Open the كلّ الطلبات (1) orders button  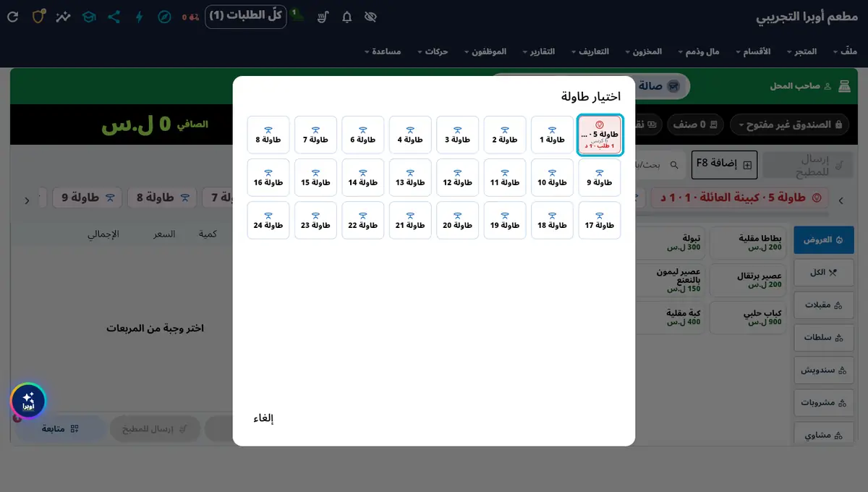pyautogui.click(x=245, y=16)
